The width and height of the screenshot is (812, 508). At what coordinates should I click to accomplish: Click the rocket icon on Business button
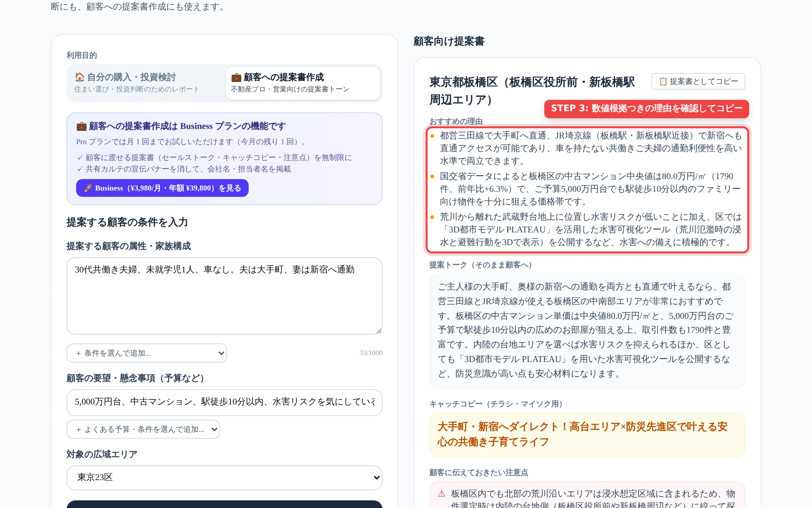click(88, 188)
